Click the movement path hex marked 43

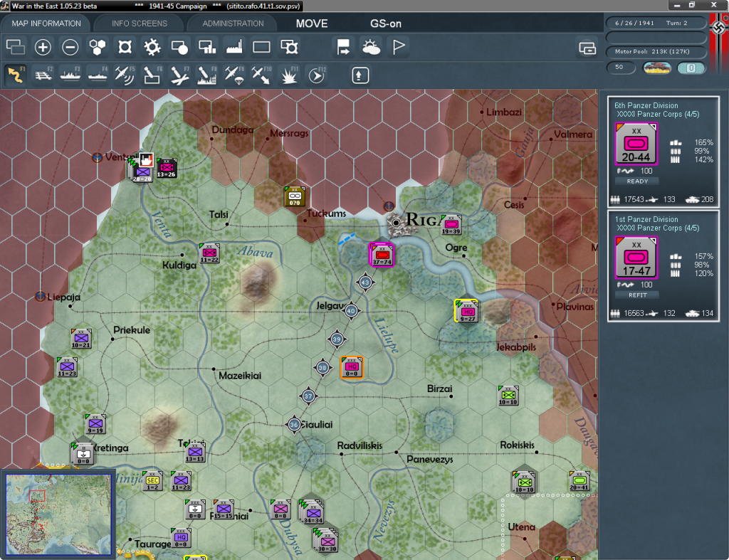click(365, 282)
